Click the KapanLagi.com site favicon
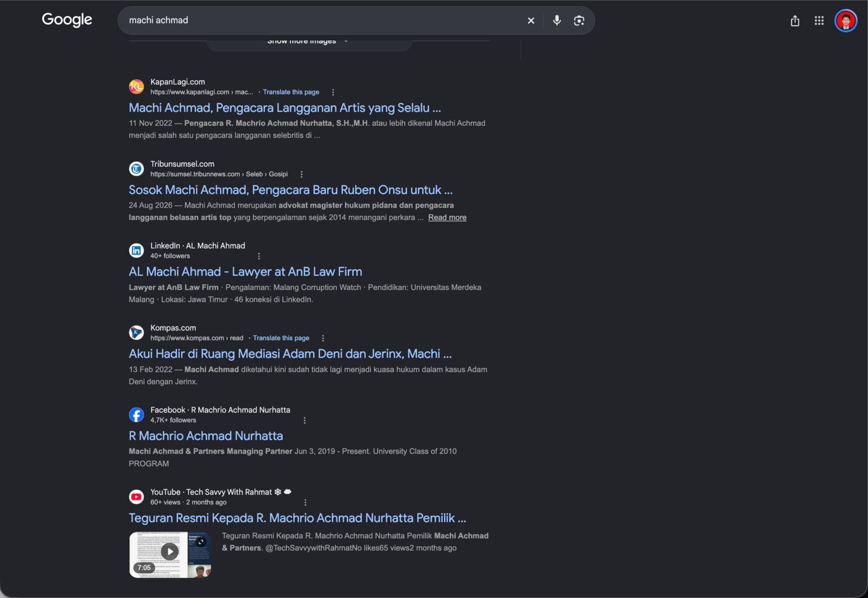The image size is (868, 598). pyautogui.click(x=136, y=86)
